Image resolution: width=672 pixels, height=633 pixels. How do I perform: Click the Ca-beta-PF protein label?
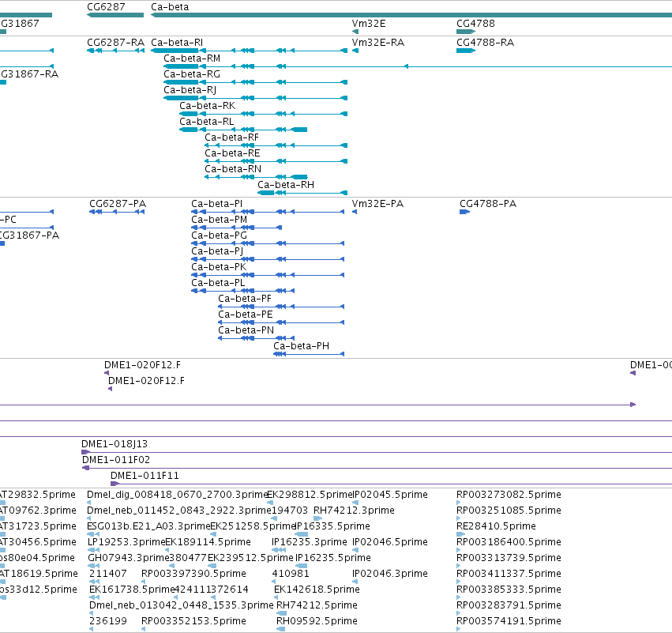(x=245, y=299)
